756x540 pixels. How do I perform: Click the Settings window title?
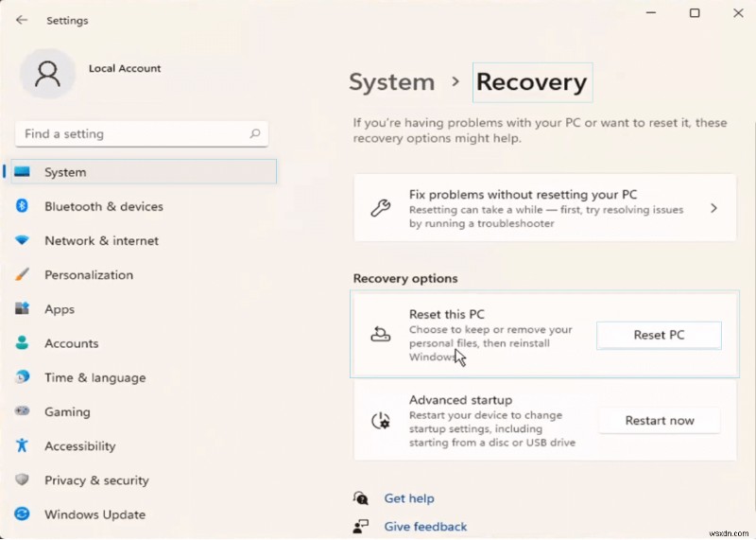67,20
